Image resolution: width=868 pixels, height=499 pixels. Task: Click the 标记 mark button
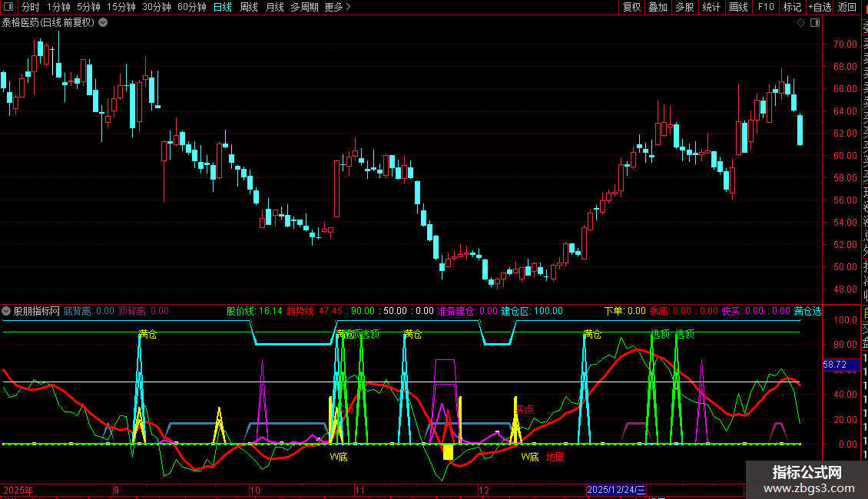tap(792, 7)
